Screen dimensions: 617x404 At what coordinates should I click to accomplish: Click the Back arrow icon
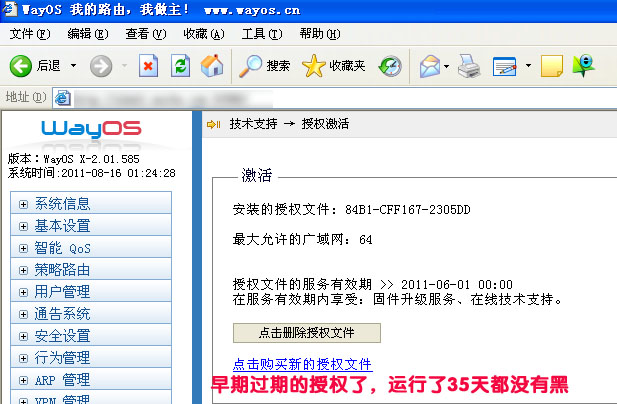pyautogui.click(x=20, y=66)
